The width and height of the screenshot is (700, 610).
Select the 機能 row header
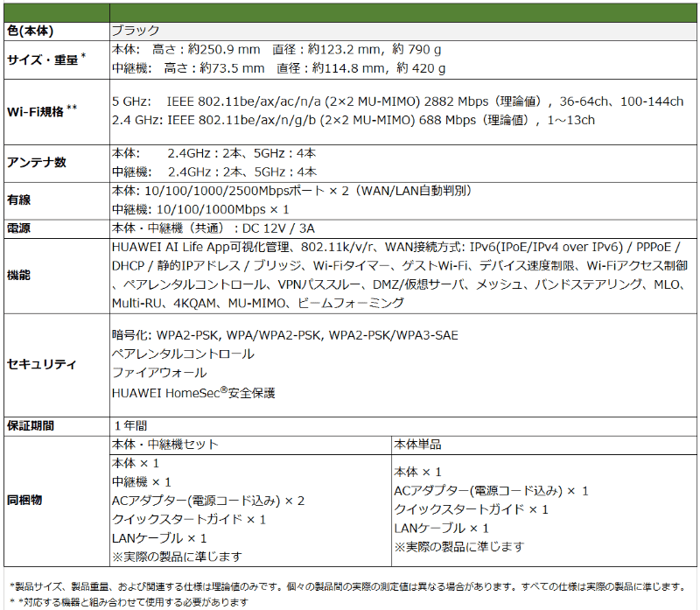click(18, 276)
